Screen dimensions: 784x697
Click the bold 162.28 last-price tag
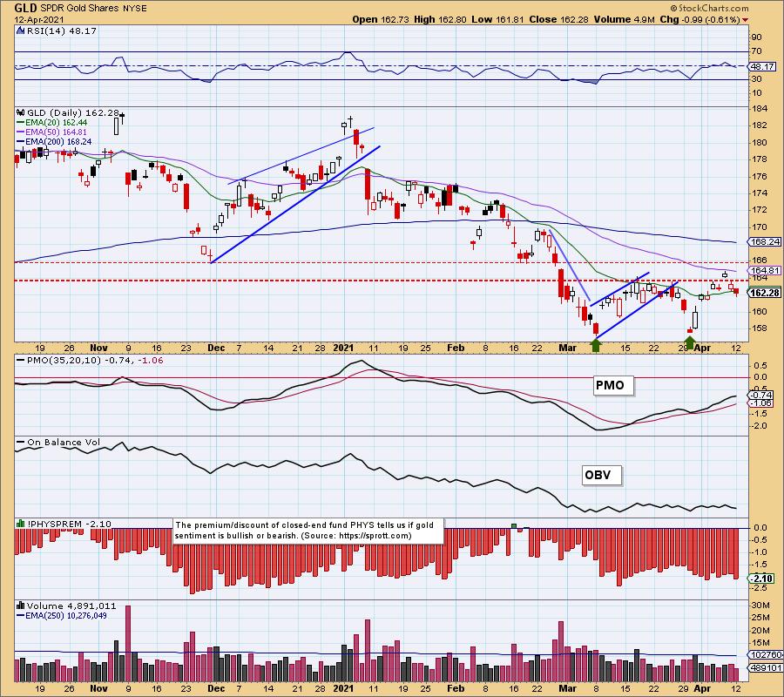click(x=764, y=293)
